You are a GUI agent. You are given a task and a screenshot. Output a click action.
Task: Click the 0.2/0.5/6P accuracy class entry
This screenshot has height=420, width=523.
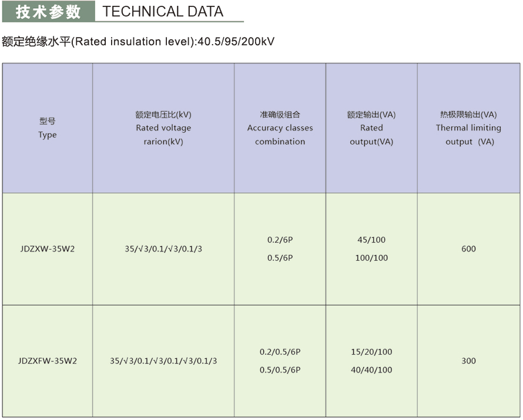(x=280, y=352)
